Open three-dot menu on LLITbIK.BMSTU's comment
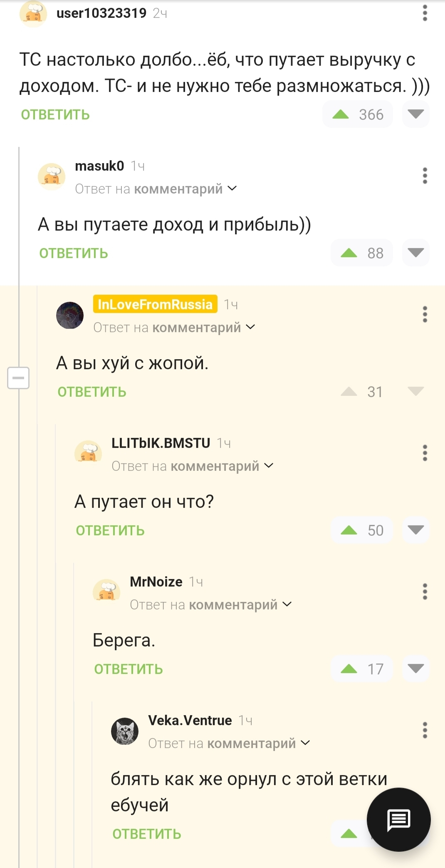Viewport: 445px width, 868px height. [x=425, y=453]
